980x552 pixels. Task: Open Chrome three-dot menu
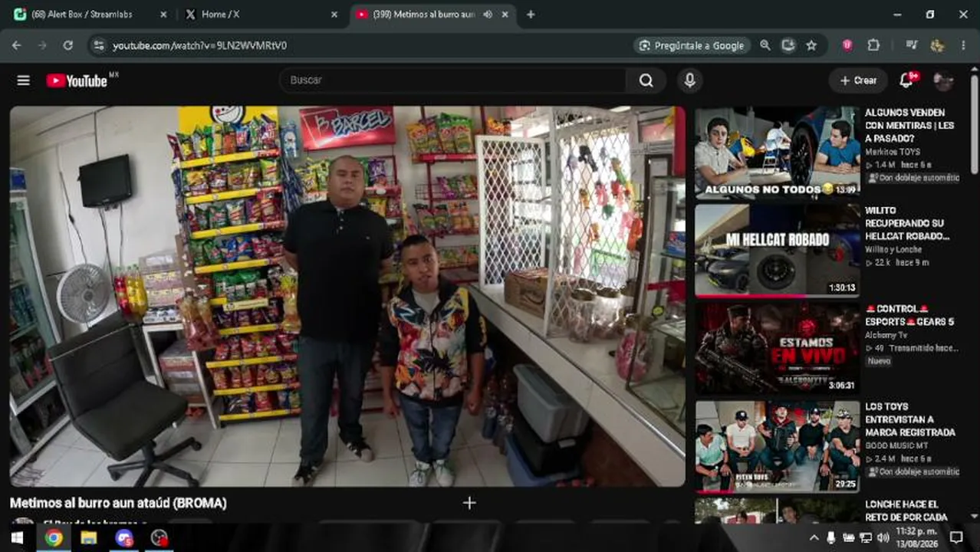pyautogui.click(x=964, y=45)
